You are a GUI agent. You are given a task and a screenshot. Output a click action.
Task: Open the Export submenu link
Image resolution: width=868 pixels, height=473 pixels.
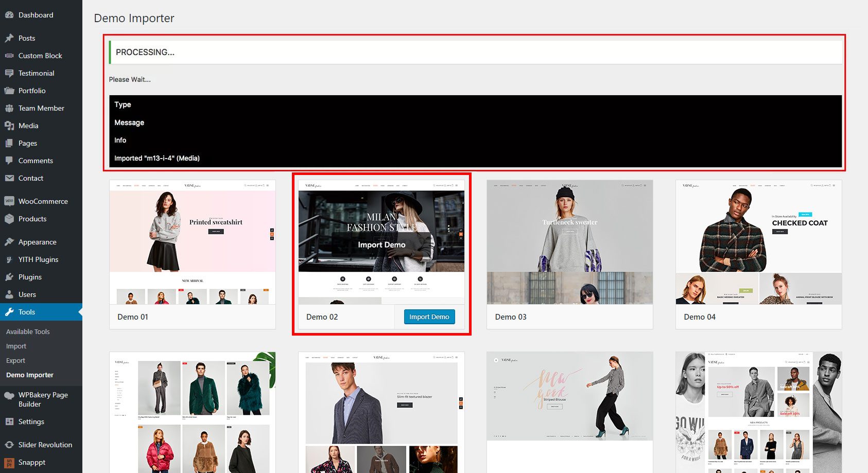tap(15, 360)
